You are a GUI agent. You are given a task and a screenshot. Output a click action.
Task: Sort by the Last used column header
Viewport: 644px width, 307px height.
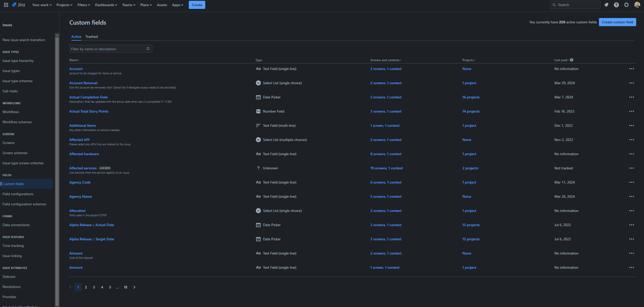tap(561, 60)
